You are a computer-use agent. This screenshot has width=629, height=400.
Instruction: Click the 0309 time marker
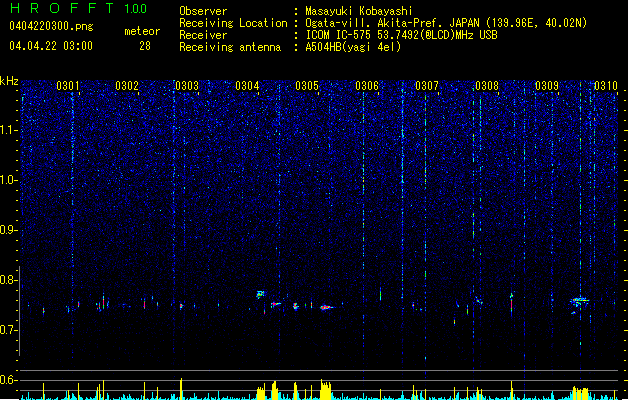[547, 86]
